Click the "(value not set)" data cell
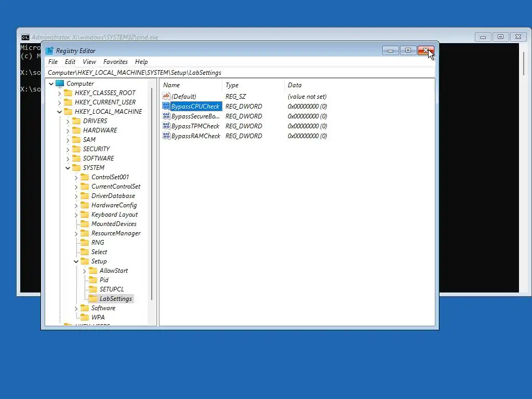 (x=307, y=96)
